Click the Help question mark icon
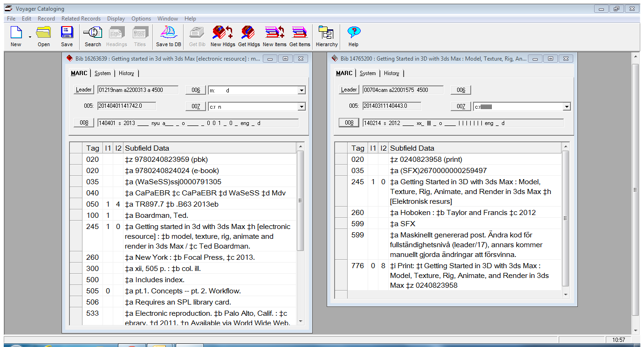644x347 pixels. click(x=354, y=36)
